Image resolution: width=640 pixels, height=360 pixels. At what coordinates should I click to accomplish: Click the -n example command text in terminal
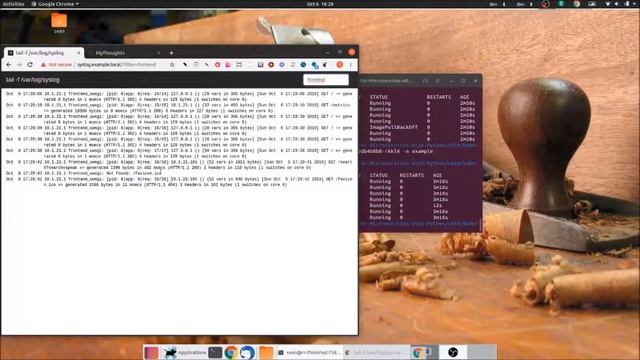point(418,151)
